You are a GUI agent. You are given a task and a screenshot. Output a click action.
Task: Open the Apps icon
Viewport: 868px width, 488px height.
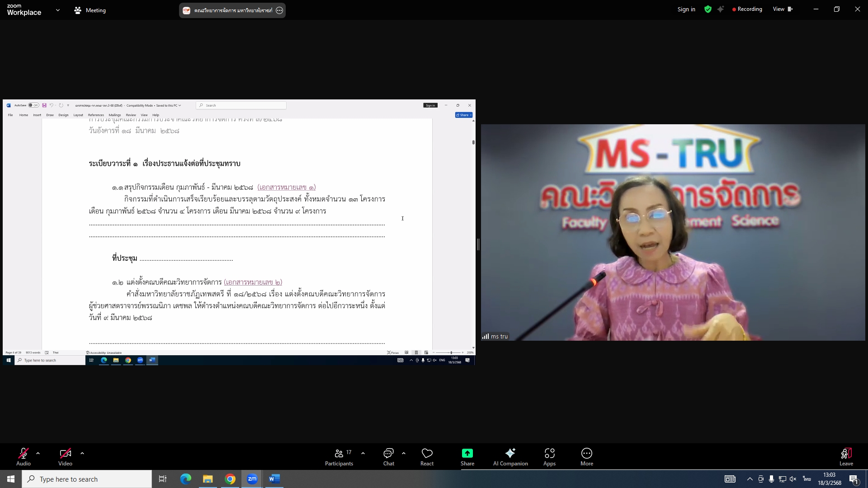pos(549,453)
